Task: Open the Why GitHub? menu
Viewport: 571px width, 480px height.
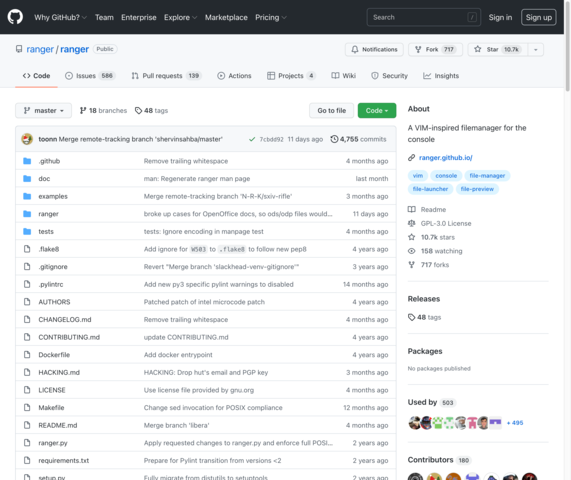Action: (x=60, y=17)
